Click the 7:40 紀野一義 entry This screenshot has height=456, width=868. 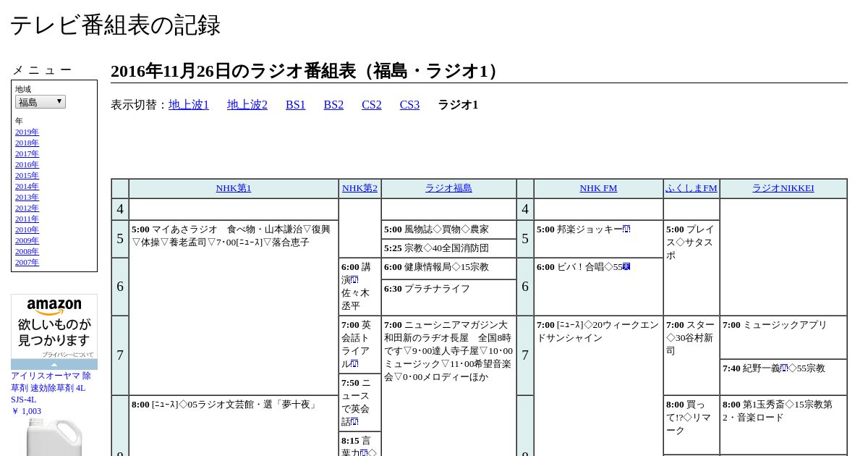click(783, 377)
